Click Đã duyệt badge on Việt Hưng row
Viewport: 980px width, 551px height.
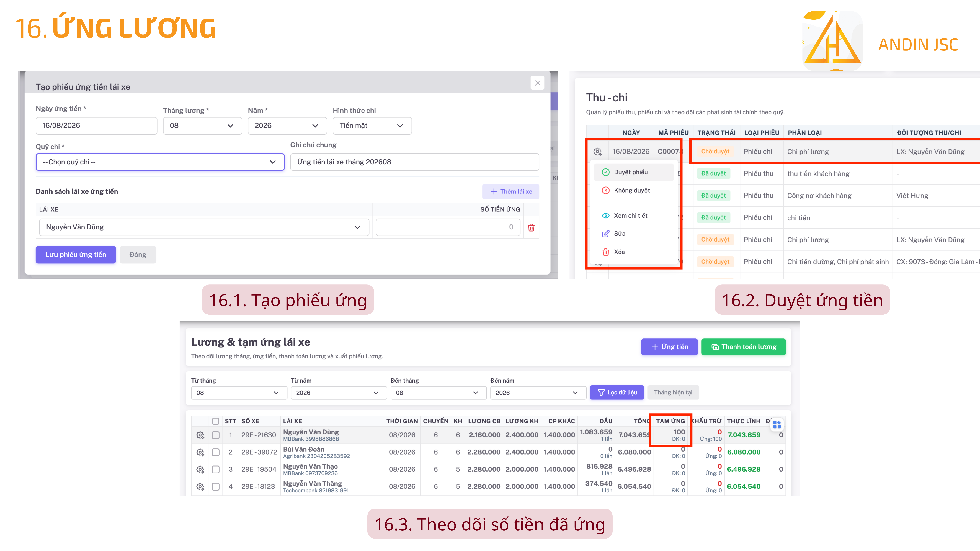coord(713,196)
